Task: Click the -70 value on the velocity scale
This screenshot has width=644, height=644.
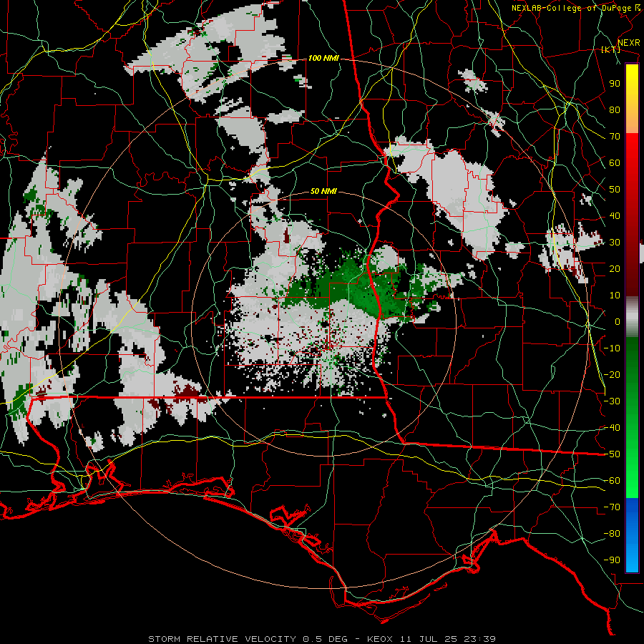Action: (612, 507)
